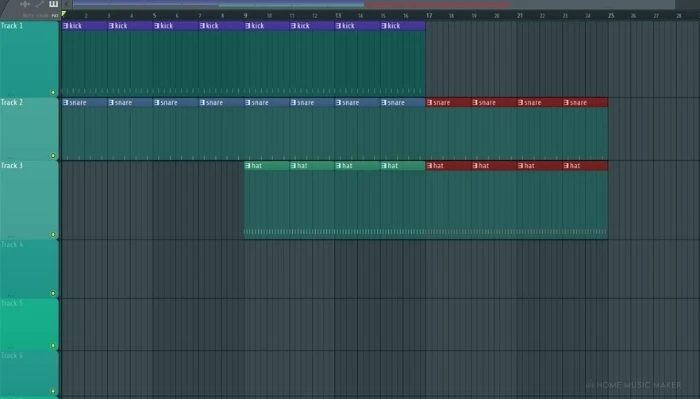Screen dimensions: 700x399
Task: Toggle the Track 5 mute switch
Action: (53, 345)
